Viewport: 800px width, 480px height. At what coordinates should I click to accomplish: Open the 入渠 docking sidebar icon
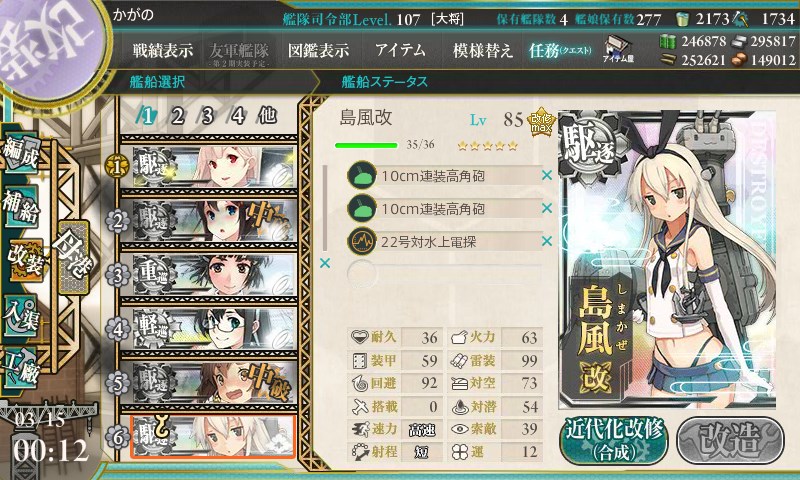(21, 315)
